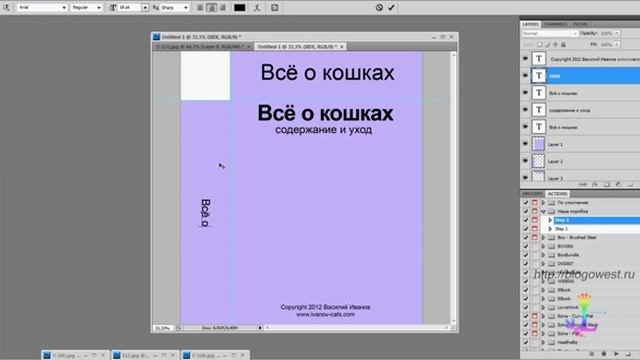The height and width of the screenshot is (360, 640).
Task: Left align the text
Action: (200, 7)
